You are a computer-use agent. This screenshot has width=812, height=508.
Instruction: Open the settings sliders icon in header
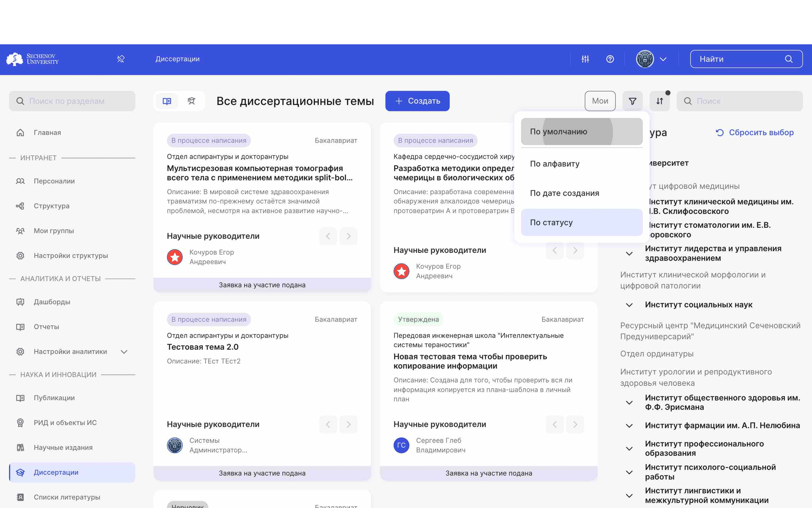coord(585,59)
